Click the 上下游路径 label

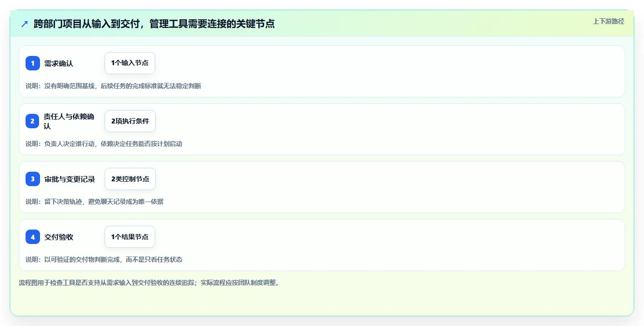[x=608, y=21]
